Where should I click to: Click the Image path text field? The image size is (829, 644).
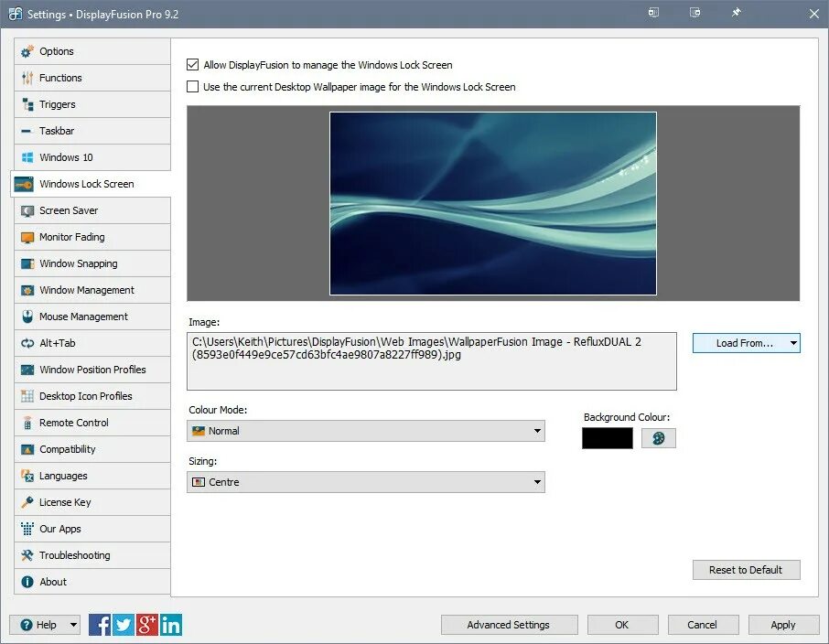pos(431,361)
